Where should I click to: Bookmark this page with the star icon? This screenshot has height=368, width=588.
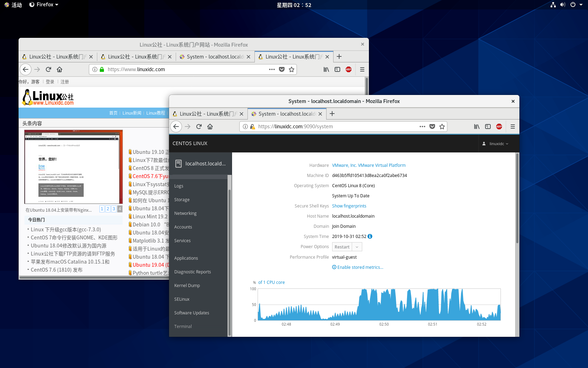point(442,127)
